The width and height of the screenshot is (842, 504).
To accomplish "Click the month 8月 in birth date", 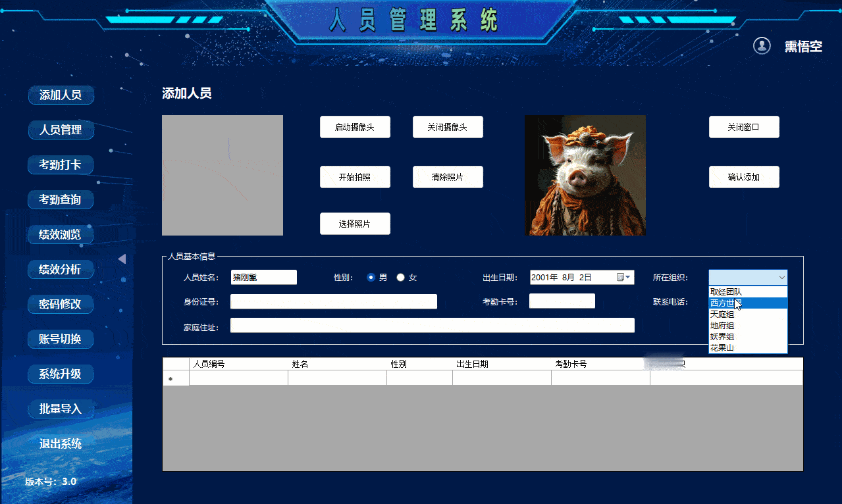I will [x=570, y=278].
